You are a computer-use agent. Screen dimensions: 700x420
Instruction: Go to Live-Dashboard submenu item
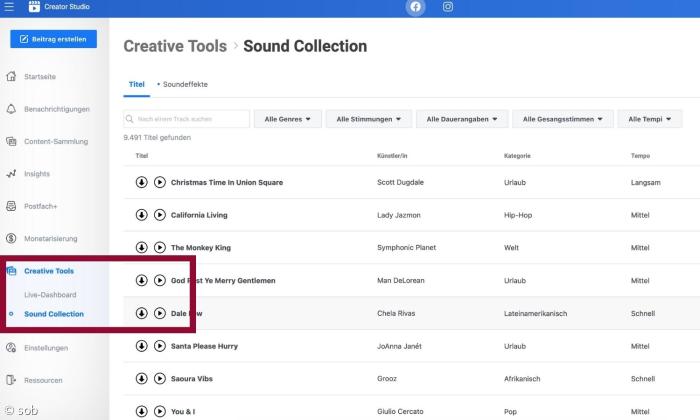[x=50, y=295]
